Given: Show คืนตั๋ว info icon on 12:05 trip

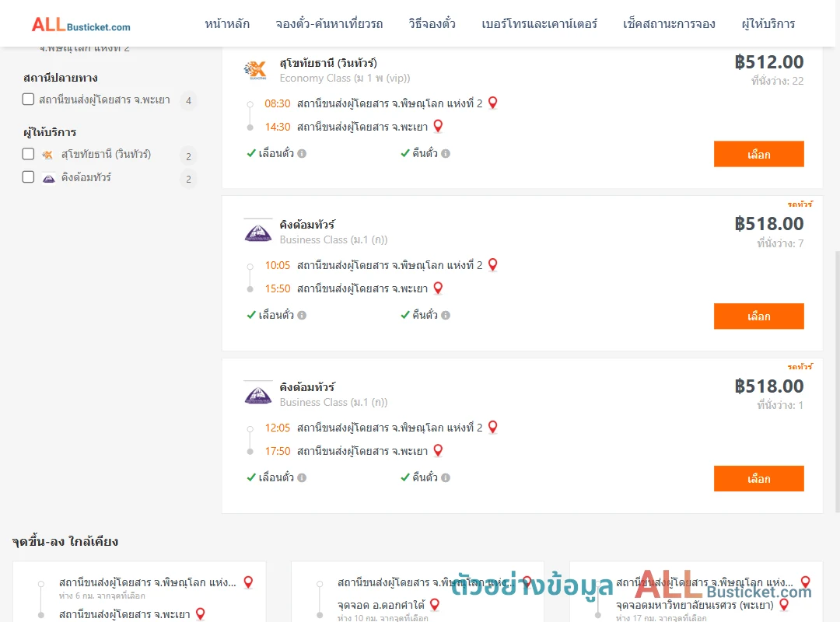Looking at the screenshot, I should 446,478.
